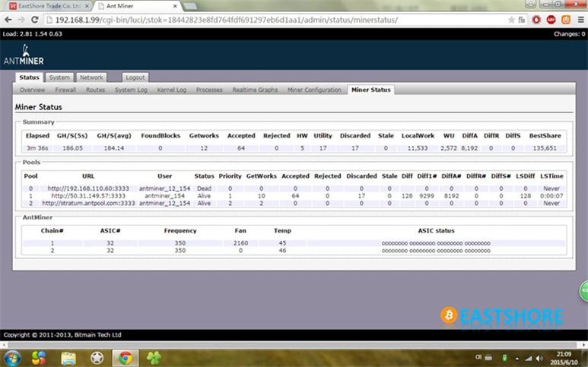Click the Logout tab
588x367 pixels.
click(x=135, y=78)
